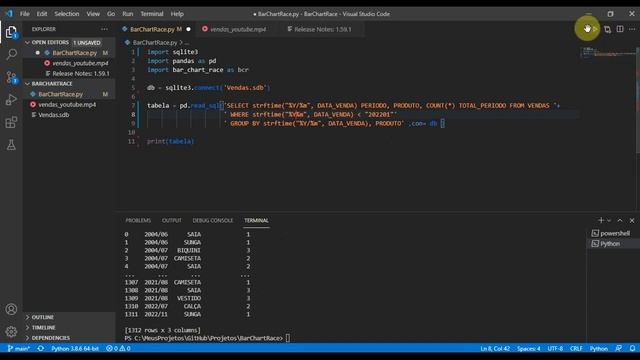Open the Edit menu
This screenshot has height=360, width=640.
click(42, 13)
